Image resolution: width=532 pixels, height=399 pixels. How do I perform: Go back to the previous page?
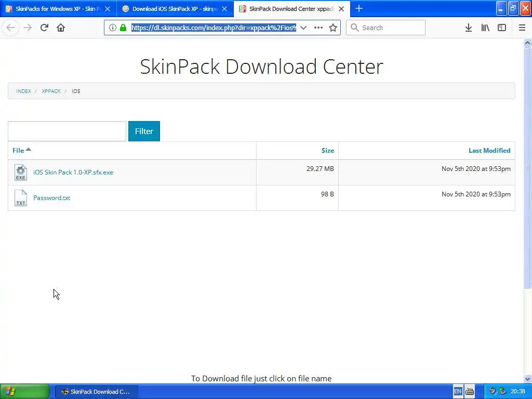coord(10,28)
